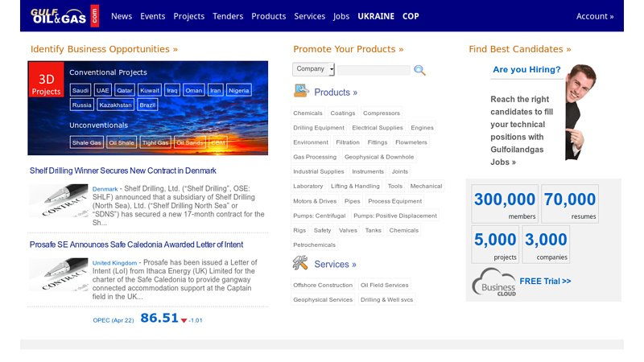
Task: Select the Saudi projects button
Action: tap(80, 90)
